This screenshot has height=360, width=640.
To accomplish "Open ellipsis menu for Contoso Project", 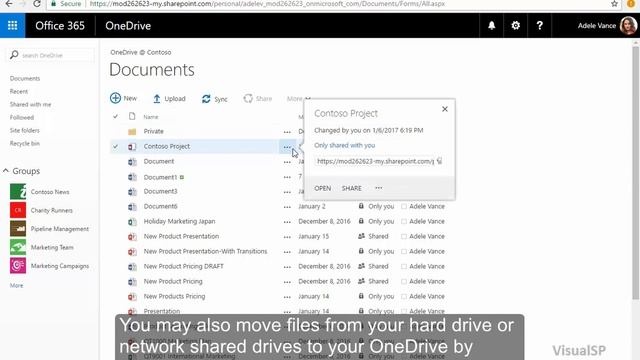I will (x=287, y=147).
